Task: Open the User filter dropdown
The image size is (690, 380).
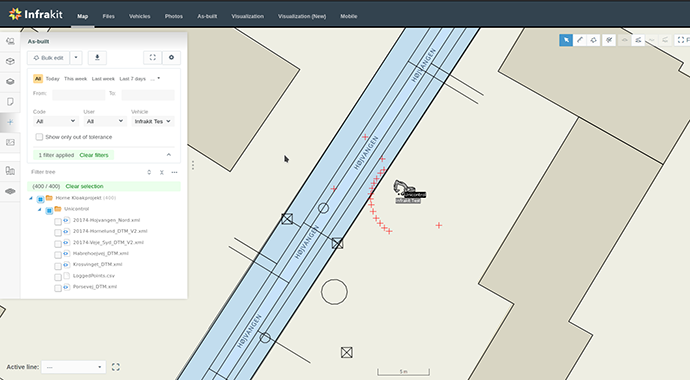Action: (x=105, y=121)
